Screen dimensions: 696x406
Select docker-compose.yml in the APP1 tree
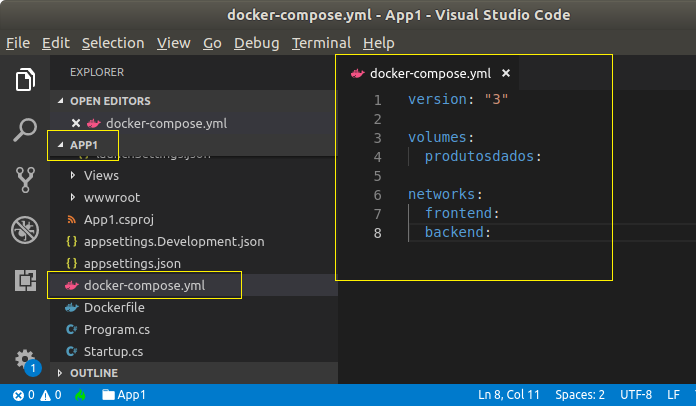(x=144, y=285)
